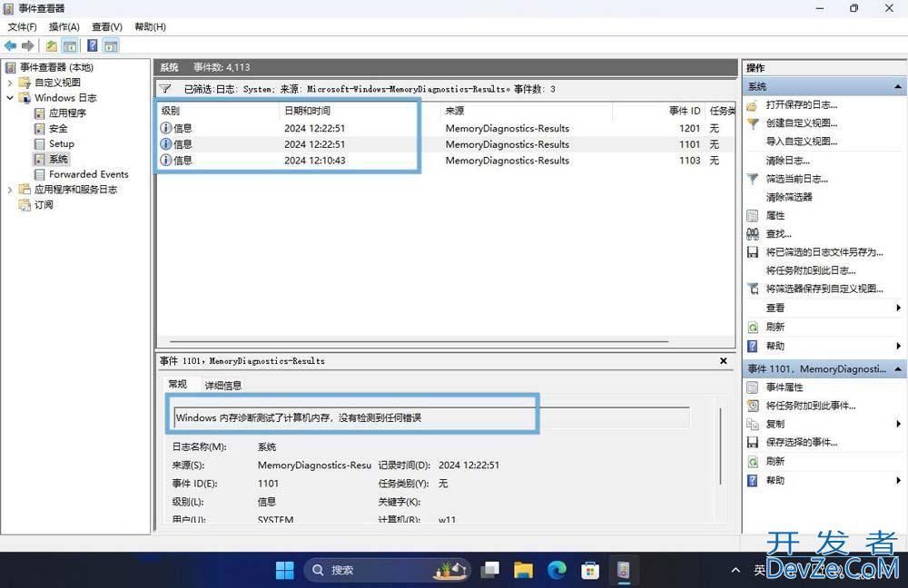Click 打开保存的日志 action
This screenshot has height=588, width=908.
pos(802,104)
